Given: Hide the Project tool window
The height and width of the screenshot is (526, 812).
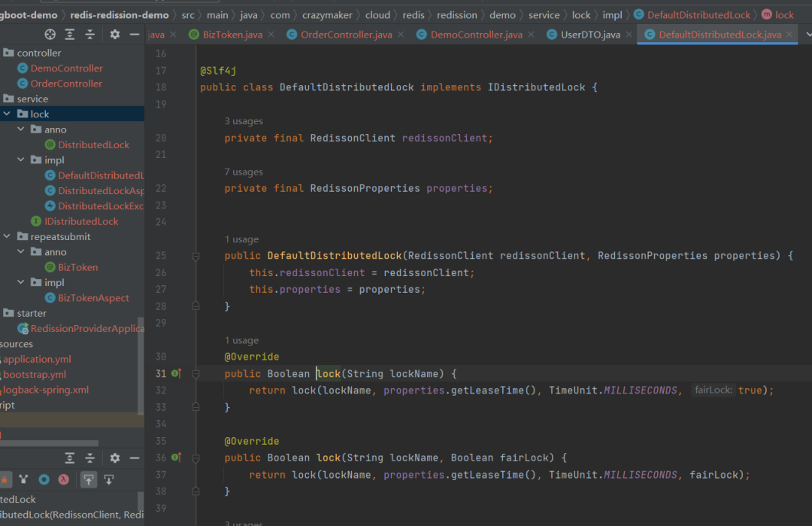Looking at the screenshot, I should point(135,35).
